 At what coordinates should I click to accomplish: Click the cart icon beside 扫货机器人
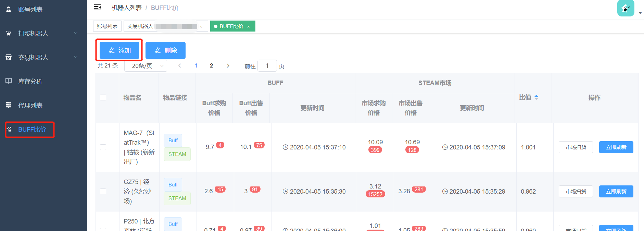9,33
